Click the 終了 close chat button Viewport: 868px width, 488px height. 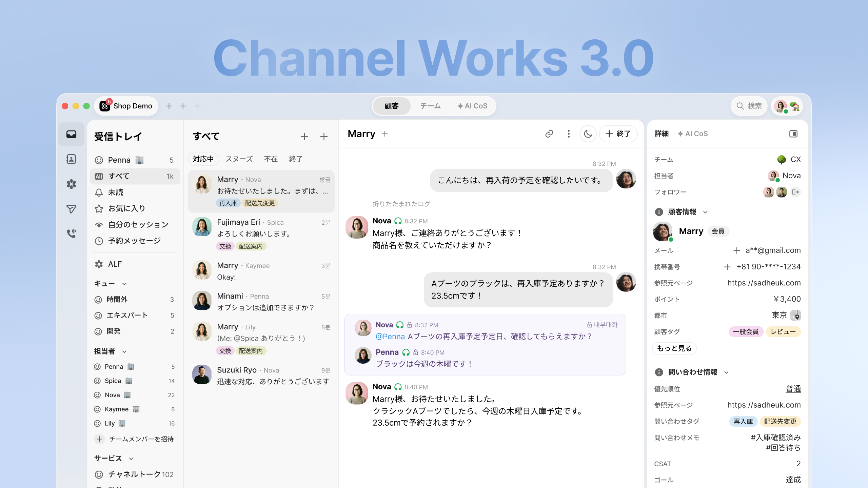coord(618,134)
